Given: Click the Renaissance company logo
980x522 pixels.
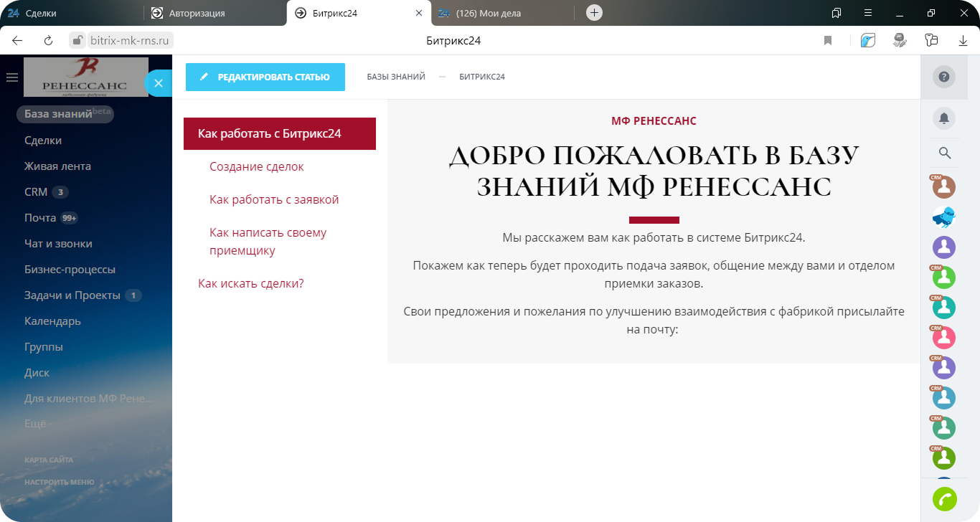Looking at the screenshot, I should point(86,77).
